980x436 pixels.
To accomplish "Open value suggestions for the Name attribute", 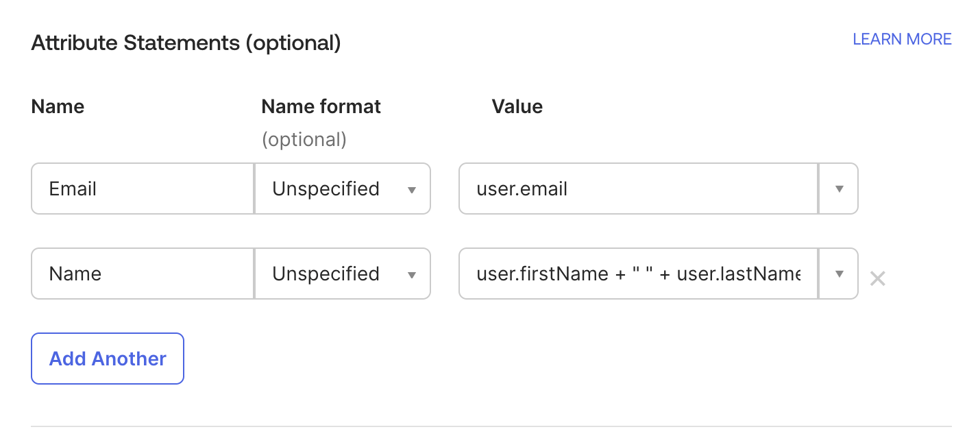I will (x=838, y=274).
